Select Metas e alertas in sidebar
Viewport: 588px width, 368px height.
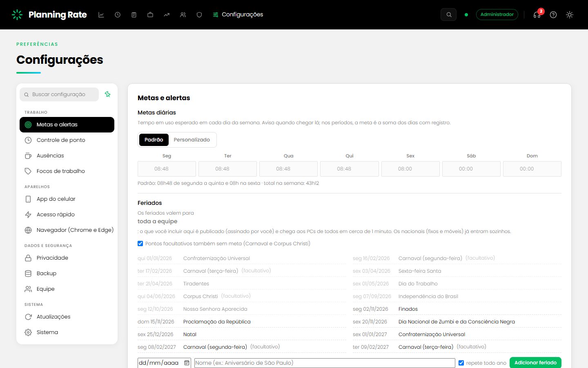coord(67,125)
